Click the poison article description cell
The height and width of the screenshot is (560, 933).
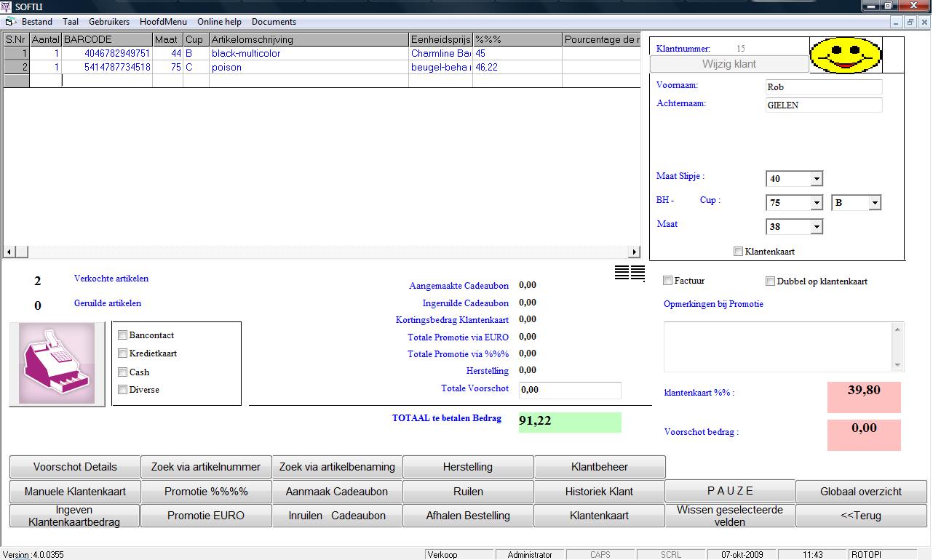click(309, 68)
